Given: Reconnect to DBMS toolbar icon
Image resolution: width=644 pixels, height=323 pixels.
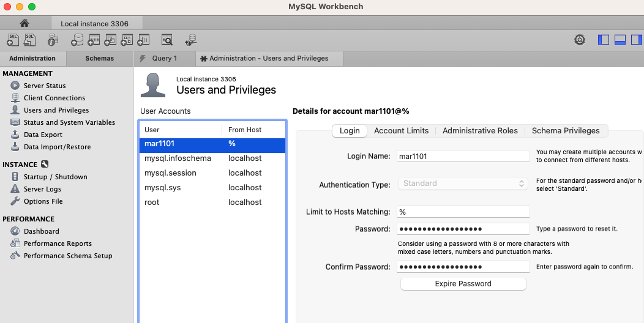Looking at the screenshot, I should (x=190, y=40).
